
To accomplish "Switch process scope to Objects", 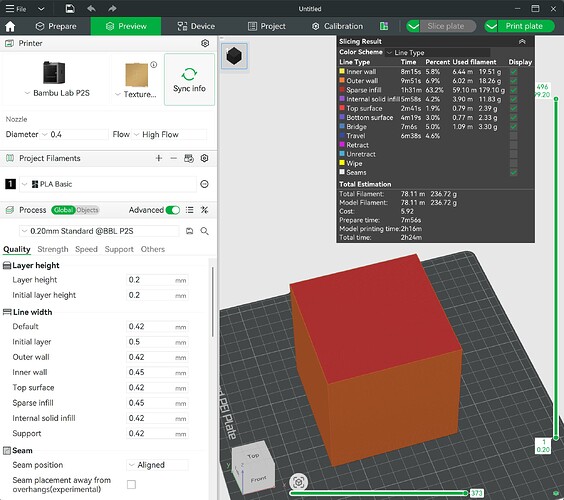I will click(87, 210).
